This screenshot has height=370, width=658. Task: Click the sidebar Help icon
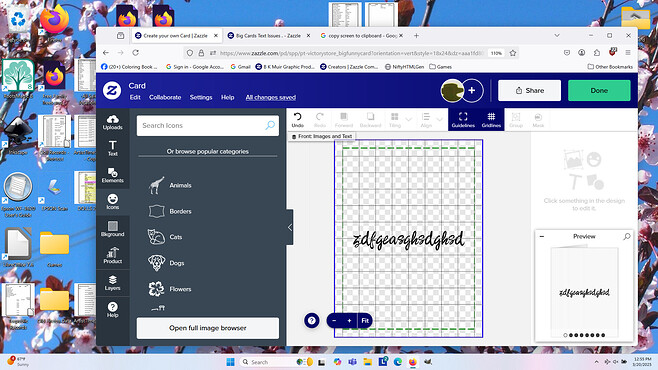coord(112,310)
